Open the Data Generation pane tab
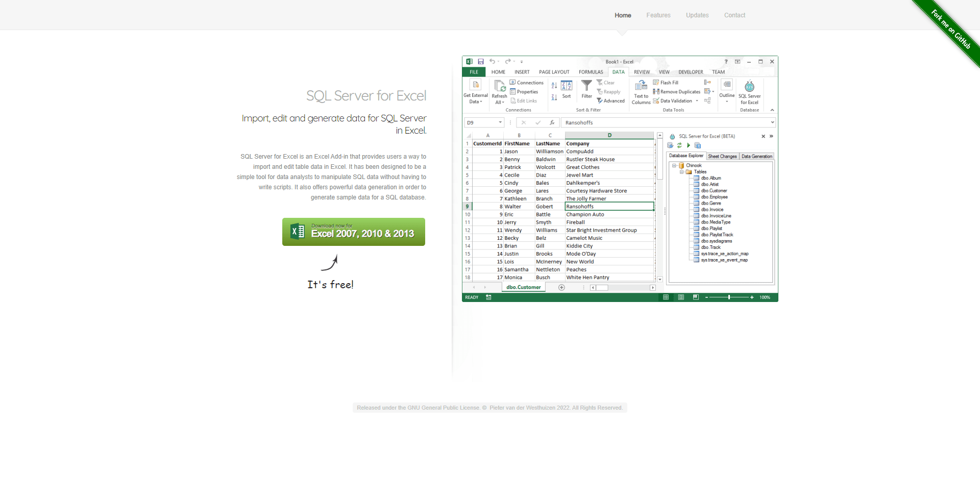Screen dimensions: 980x478 coord(757,157)
